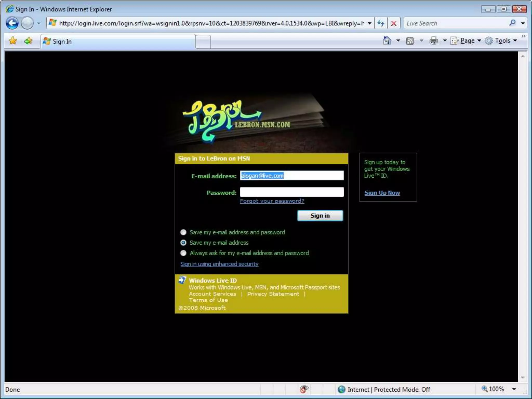
Task: Click the scrollbar up arrow
Action: [x=523, y=56]
